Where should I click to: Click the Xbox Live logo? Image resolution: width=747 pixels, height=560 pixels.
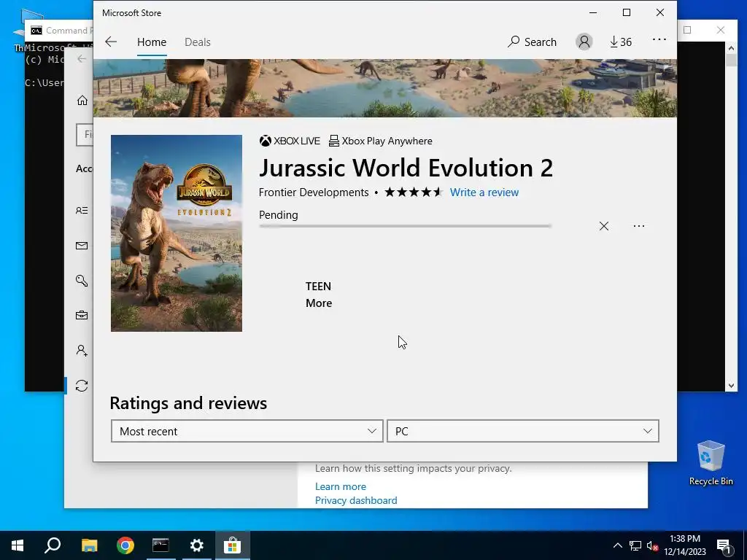(290, 141)
